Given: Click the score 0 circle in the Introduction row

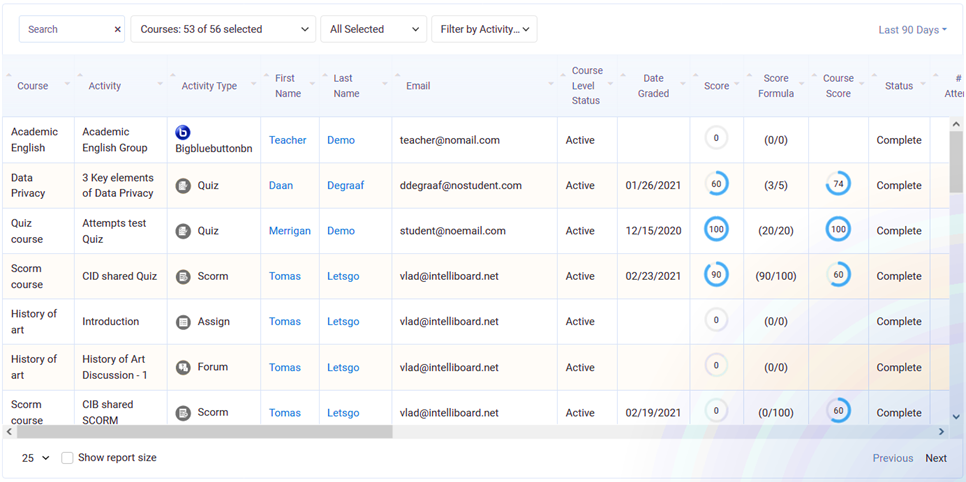Looking at the screenshot, I should click(x=716, y=320).
